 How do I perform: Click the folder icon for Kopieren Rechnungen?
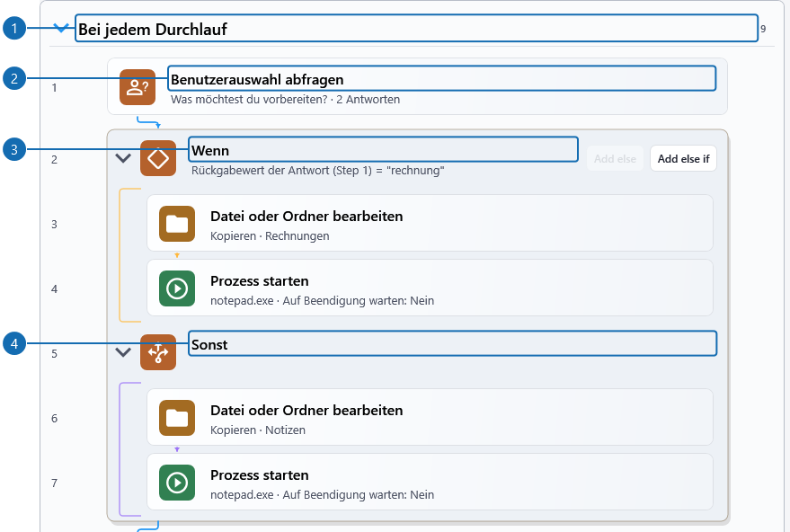click(x=177, y=224)
